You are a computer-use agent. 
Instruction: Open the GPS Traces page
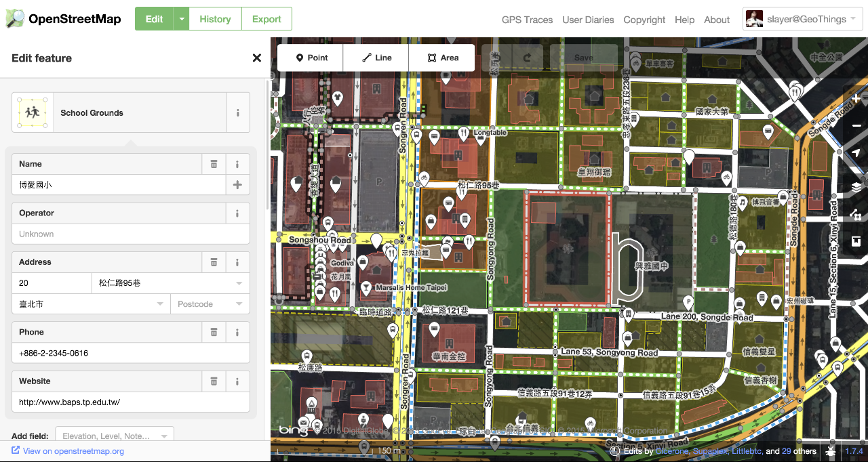tap(527, 20)
